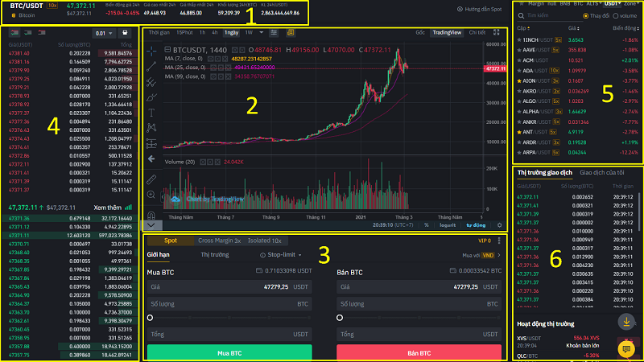This screenshot has width=644, height=362.
Task: Select the trend line drawing tool
Action: pyautogui.click(x=151, y=66)
